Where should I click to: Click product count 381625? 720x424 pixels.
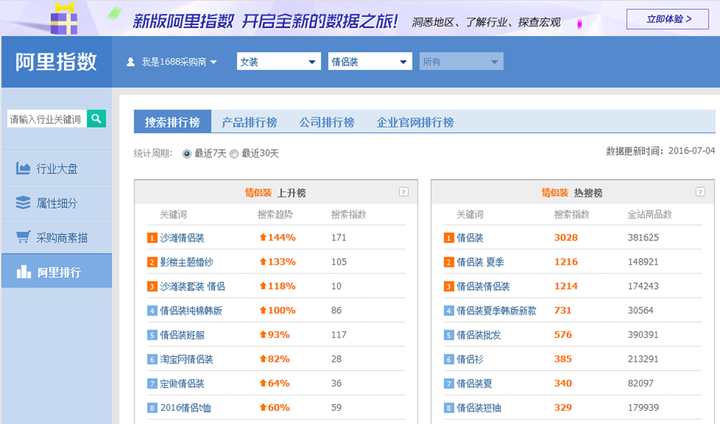[x=643, y=237]
